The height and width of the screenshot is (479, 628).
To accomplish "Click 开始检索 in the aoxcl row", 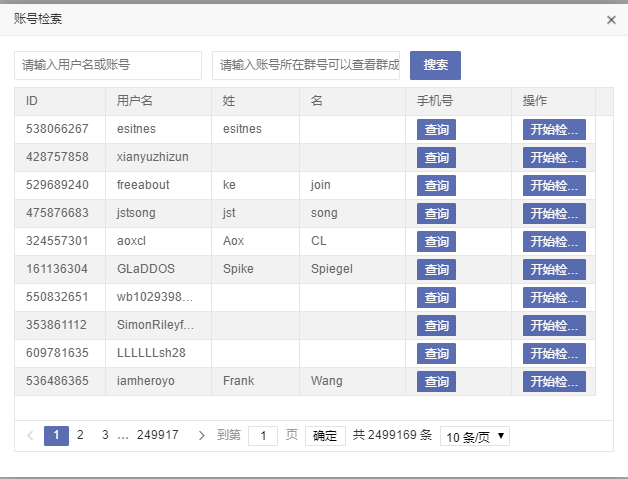I will 553,241.
